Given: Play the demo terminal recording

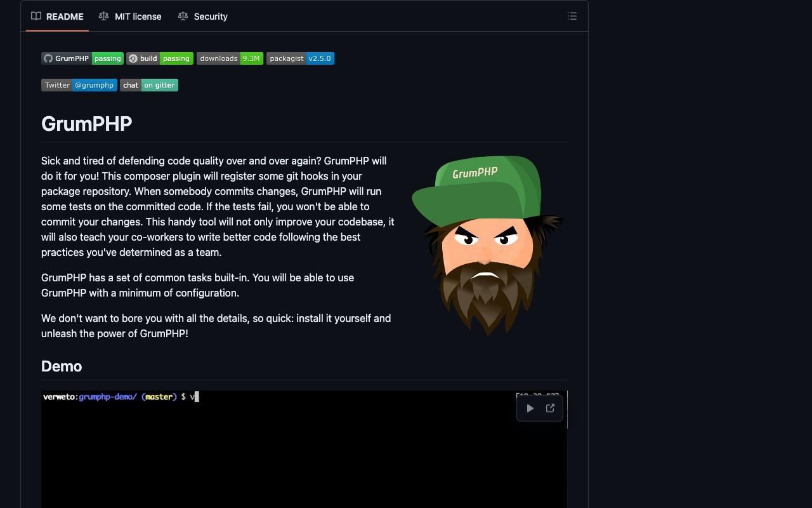Looking at the screenshot, I should tap(530, 408).
